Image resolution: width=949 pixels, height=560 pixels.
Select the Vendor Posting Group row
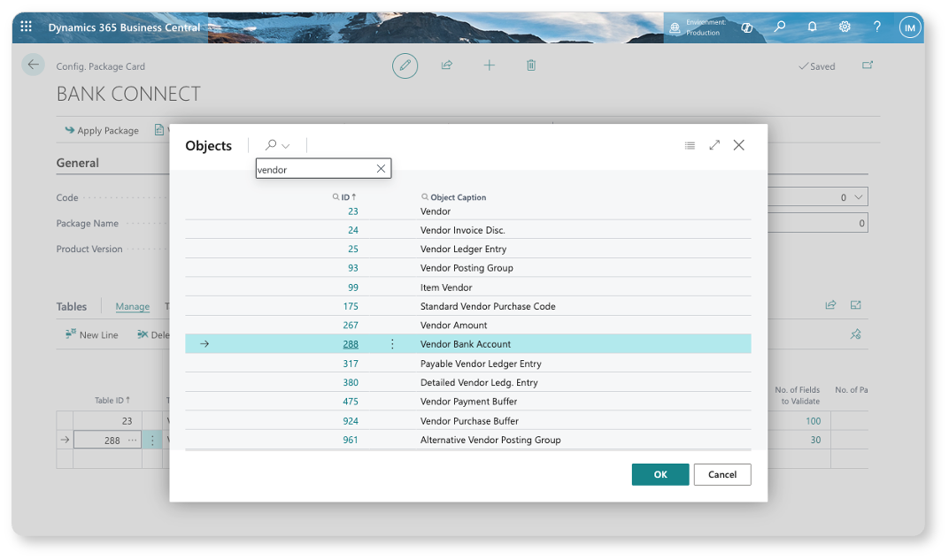467,268
